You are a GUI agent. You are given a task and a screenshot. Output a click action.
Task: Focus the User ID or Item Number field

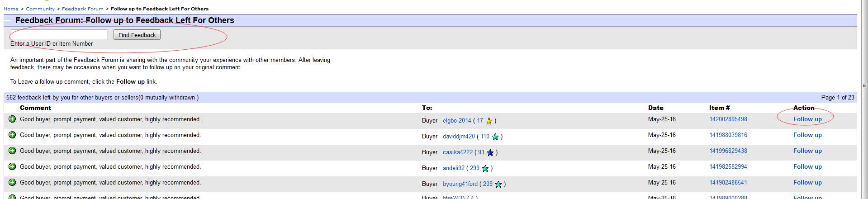pos(59,35)
